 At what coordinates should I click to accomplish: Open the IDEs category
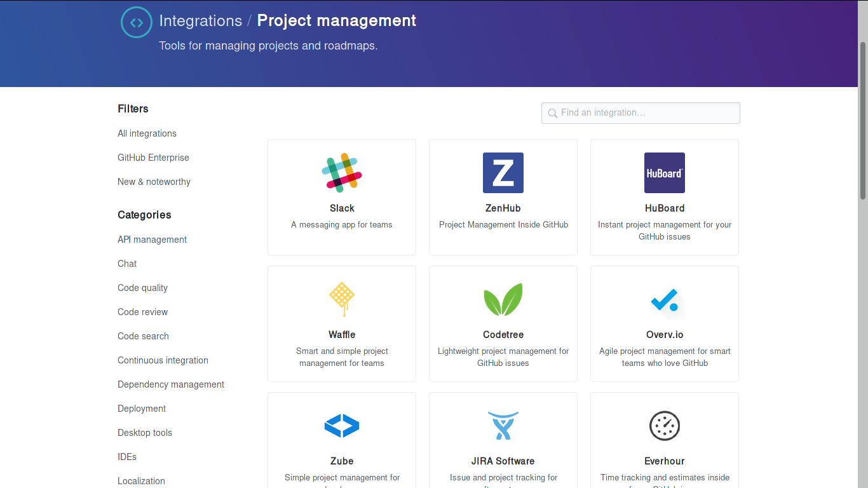pos(127,457)
